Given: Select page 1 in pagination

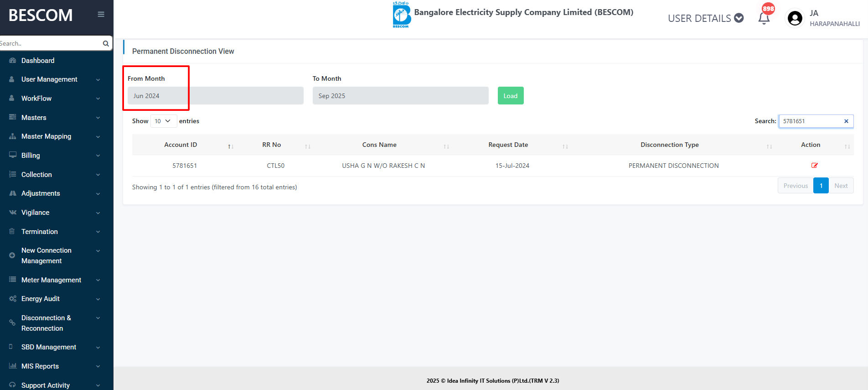Looking at the screenshot, I should click(x=821, y=186).
